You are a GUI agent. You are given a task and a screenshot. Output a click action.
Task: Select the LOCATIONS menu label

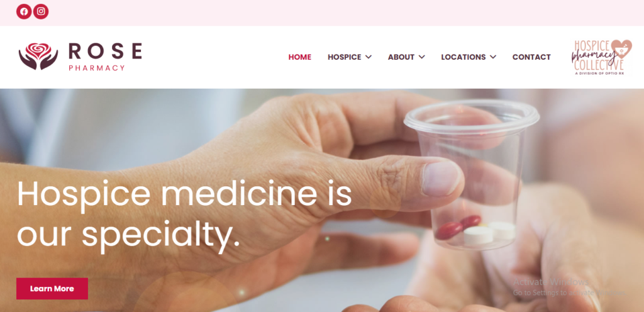coord(464,57)
